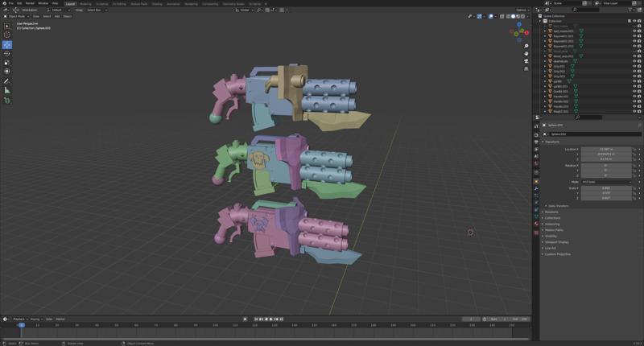Switch to the Geometry Nodes workspace tab

(233, 4)
